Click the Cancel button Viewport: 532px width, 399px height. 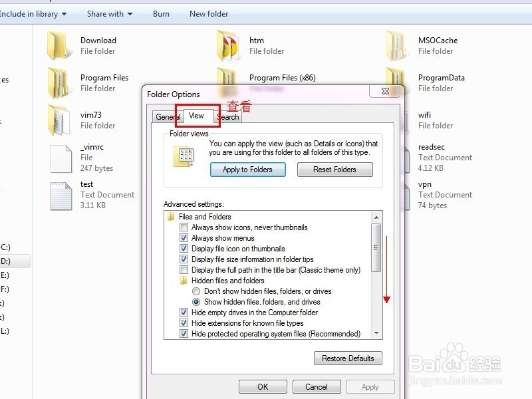[x=317, y=387]
